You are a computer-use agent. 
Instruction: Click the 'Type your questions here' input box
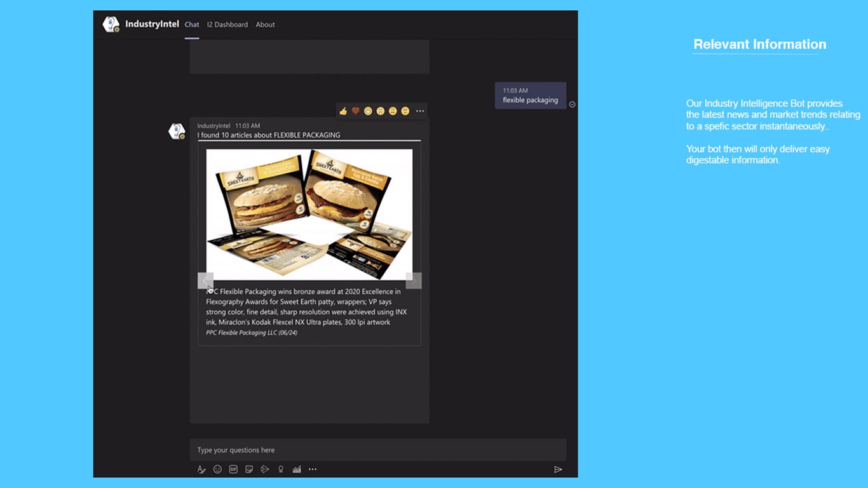pos(377,450)
